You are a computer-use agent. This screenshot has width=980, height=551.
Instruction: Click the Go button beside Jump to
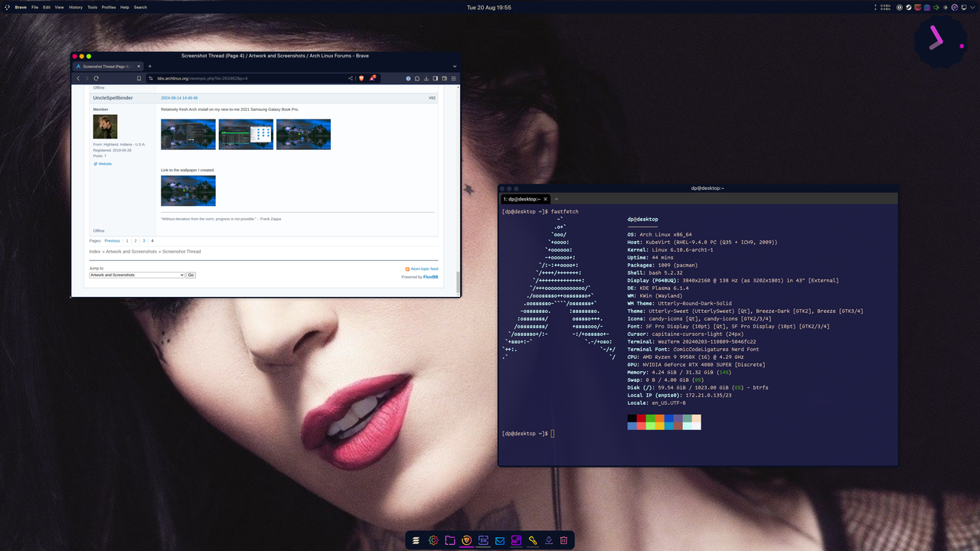pyautogui.click(x=191, y=275)
